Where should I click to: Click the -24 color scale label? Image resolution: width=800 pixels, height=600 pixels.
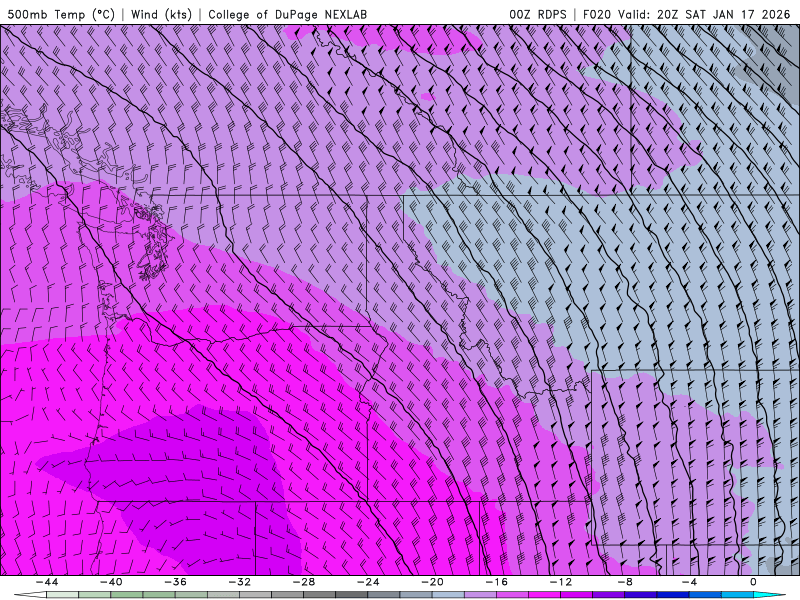(368, 582)
